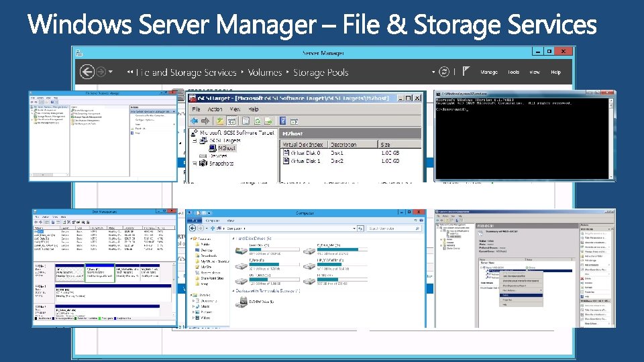
Task: Select the M2host tree node
Action: tap(227, 148)
